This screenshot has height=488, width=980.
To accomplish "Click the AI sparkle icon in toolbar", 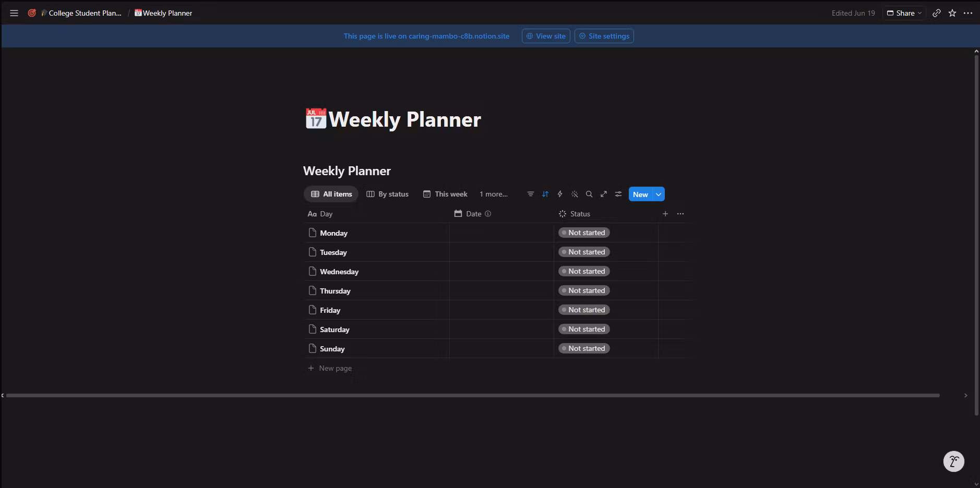I will point(575,194).
